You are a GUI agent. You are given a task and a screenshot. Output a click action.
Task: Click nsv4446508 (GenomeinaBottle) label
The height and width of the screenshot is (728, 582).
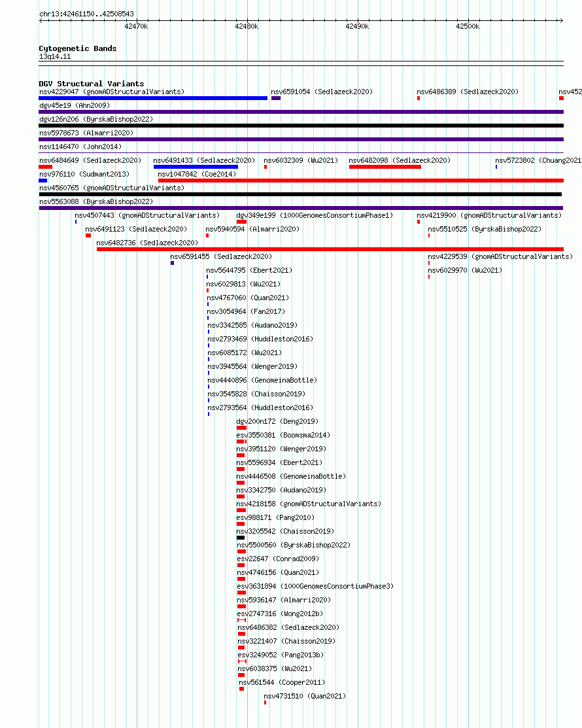click(x=291, y=476)
